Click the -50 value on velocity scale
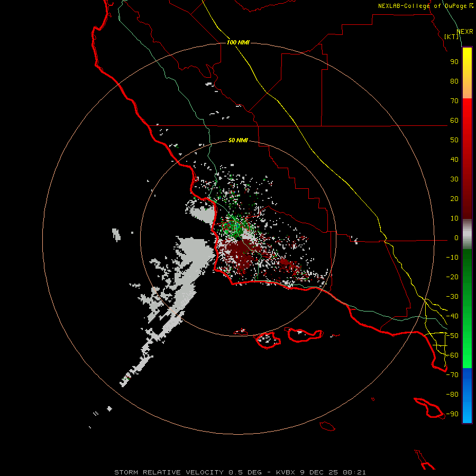 [x=452, y=336]
